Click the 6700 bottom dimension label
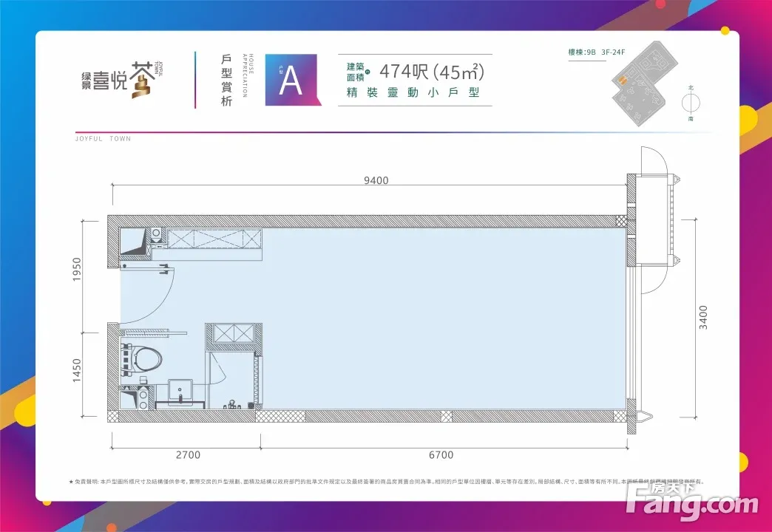The width and height of the screenshot is (772, 532). coord(441,455)
